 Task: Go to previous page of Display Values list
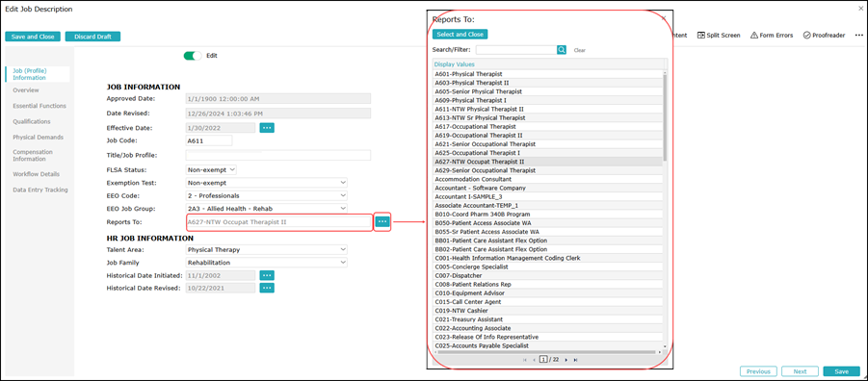535,360
